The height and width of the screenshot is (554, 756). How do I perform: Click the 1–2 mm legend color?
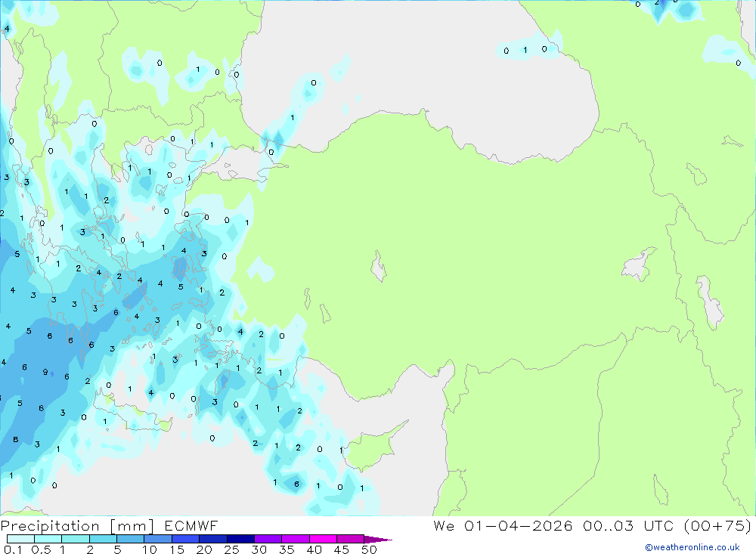[x=76, y=539]
